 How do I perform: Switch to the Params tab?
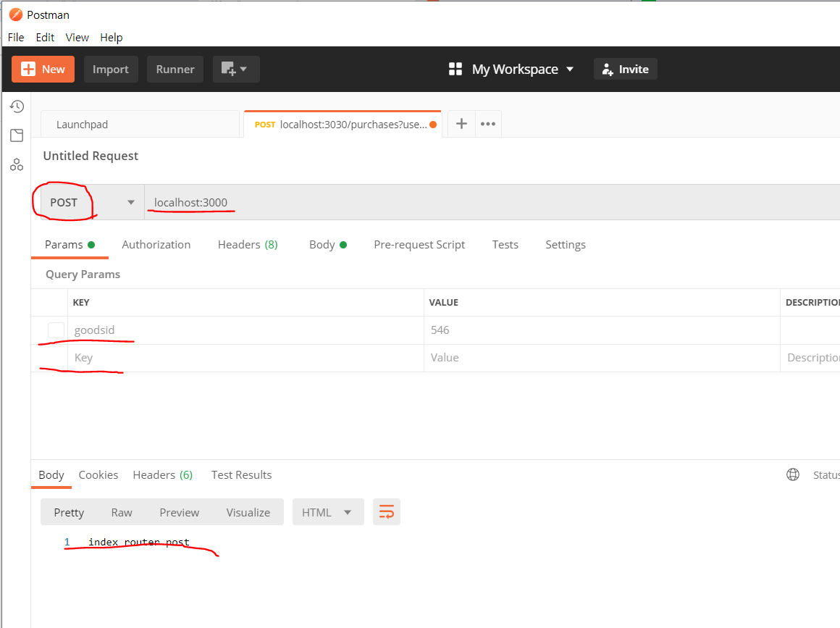point(70,244)
